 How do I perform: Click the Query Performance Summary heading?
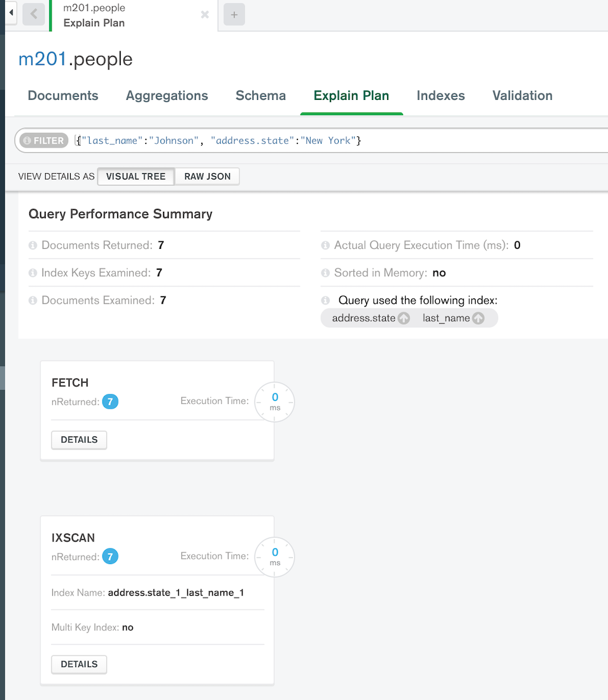tap(120, 214)
